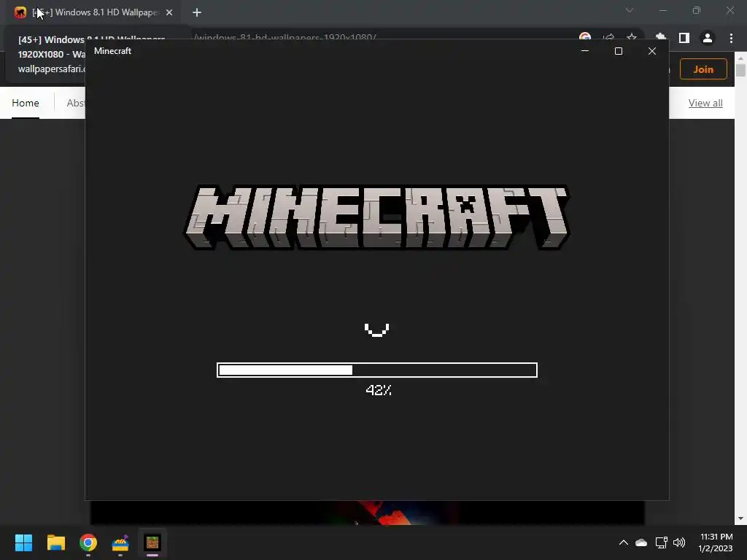Image resolution: width=747 pixels, height=560 pixels.
Task: Open a new Chrome tab
Action: [x=197, y=12]
